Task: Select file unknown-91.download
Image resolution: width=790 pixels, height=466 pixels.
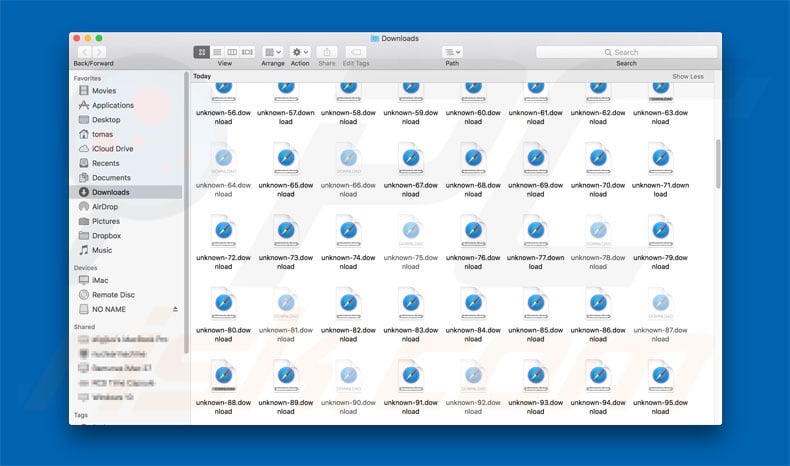Action: click(x=411, y=388)
